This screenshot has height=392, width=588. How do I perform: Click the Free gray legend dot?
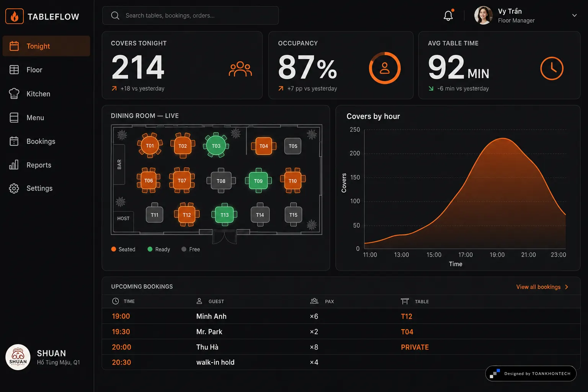tap(184, 249)
